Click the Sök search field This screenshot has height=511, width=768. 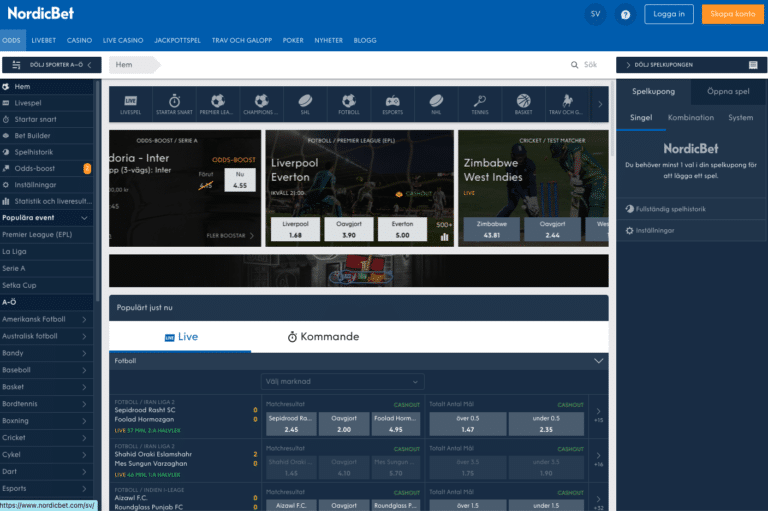click(590, 65)
